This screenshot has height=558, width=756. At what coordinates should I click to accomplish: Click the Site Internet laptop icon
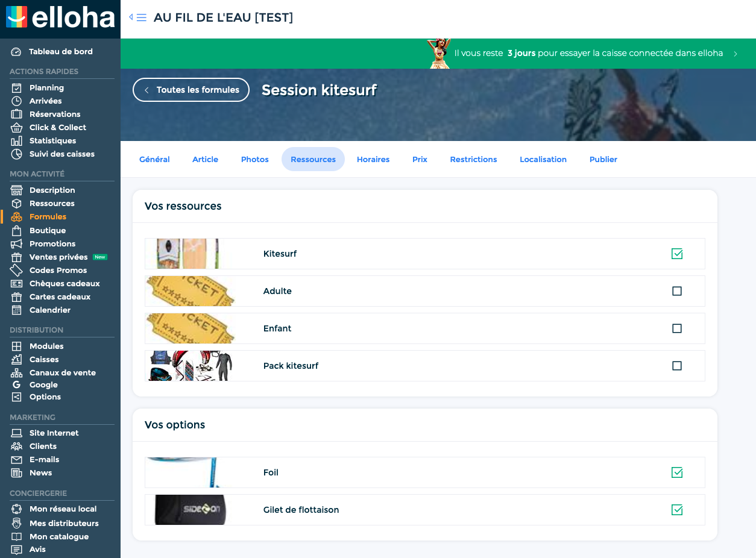(17, 433)
